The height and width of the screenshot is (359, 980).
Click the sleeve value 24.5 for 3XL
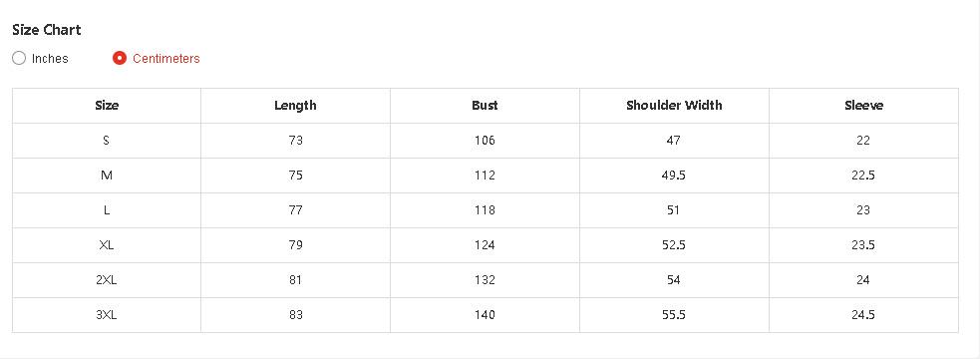tap(863, 315)
